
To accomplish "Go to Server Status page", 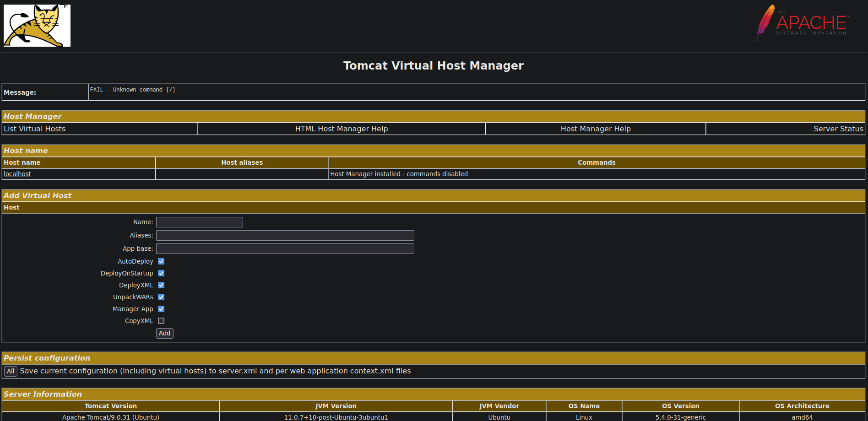I will (838, 129).
